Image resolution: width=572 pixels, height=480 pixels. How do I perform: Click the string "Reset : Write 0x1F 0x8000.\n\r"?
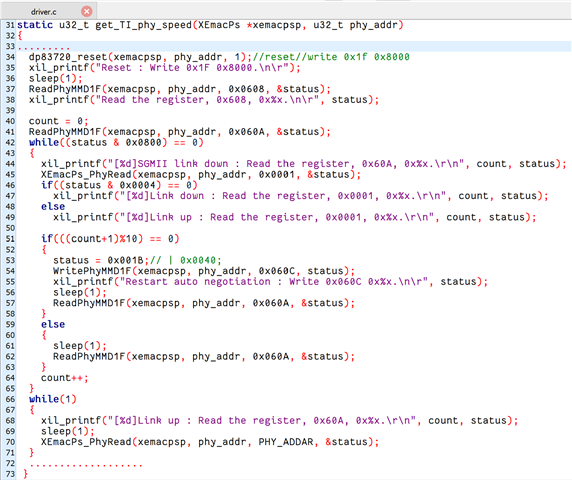point(194,68)
